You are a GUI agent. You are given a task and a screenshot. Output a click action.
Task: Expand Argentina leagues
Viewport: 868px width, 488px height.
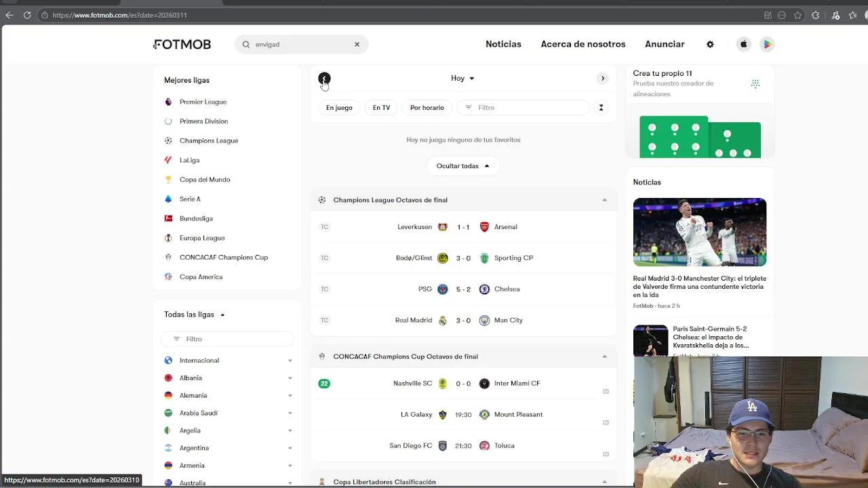coord(290,448)
